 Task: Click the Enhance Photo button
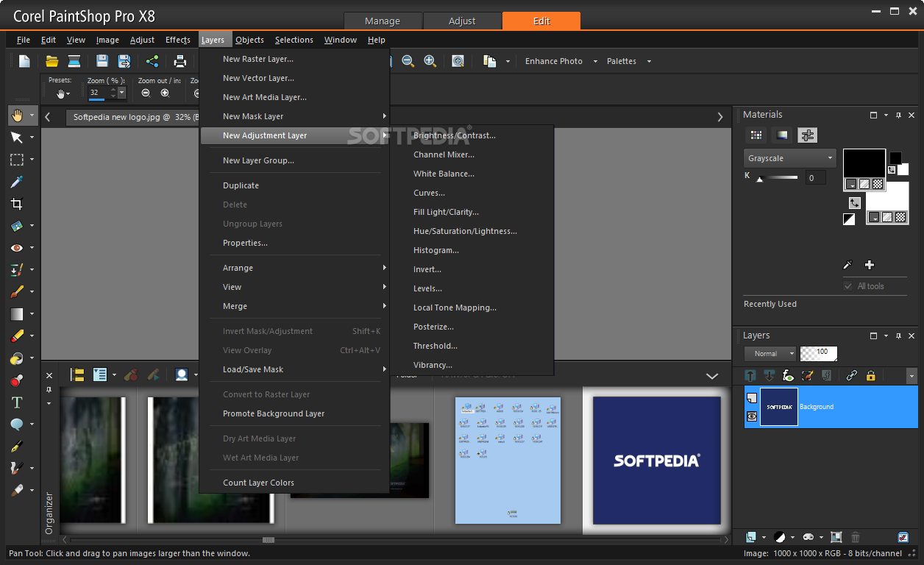click(x=554, y=62)
